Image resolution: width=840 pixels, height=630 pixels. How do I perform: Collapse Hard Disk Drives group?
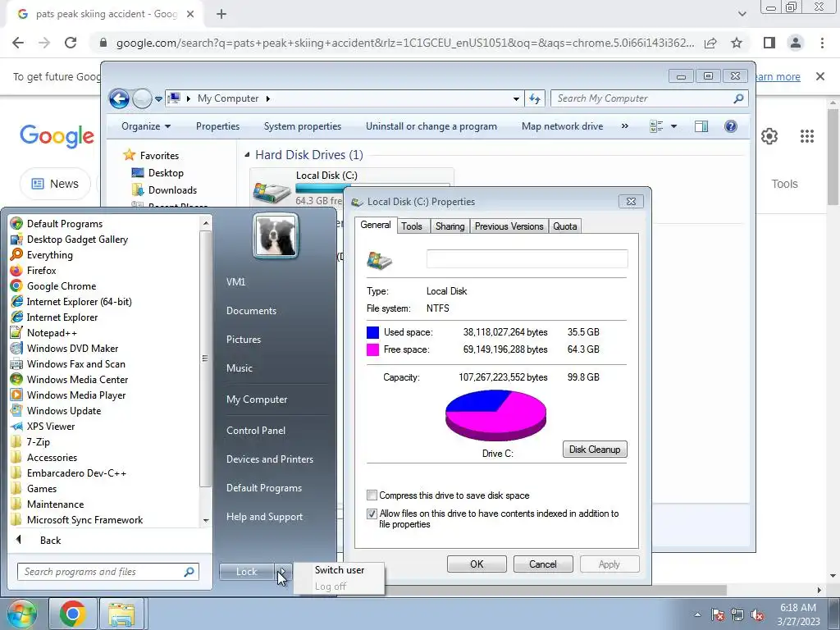(247, 155)
